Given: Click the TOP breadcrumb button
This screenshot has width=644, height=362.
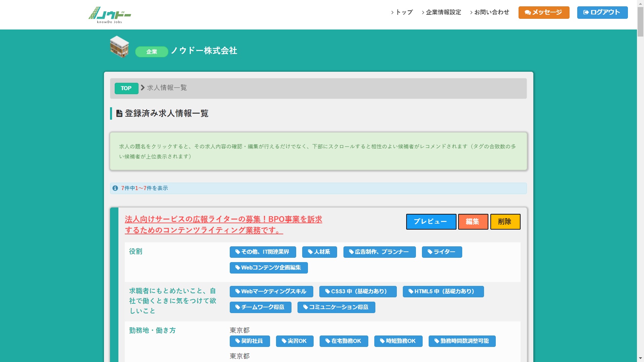Looking at the screenshot, I should (x=126, y=88).
